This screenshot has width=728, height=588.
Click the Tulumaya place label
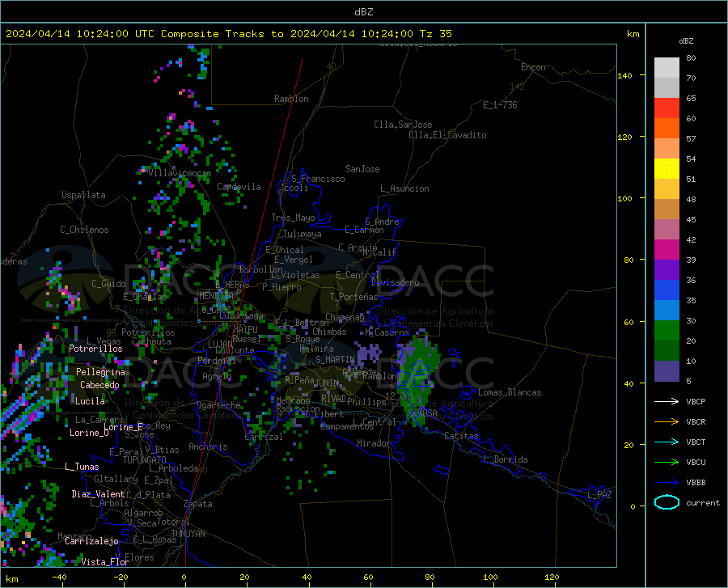(x=303, y=234)
